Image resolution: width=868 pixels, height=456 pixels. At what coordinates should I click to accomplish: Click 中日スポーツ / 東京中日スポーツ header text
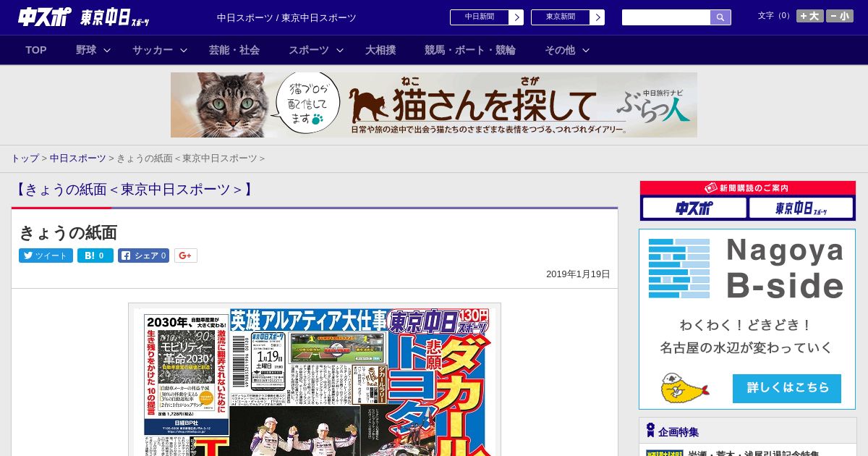[286, 18]
